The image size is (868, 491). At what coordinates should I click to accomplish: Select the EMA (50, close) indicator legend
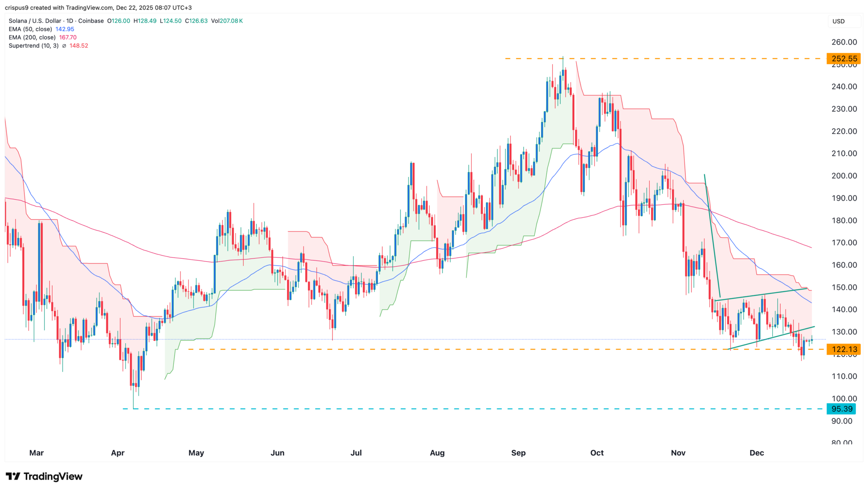click(30, 29)
